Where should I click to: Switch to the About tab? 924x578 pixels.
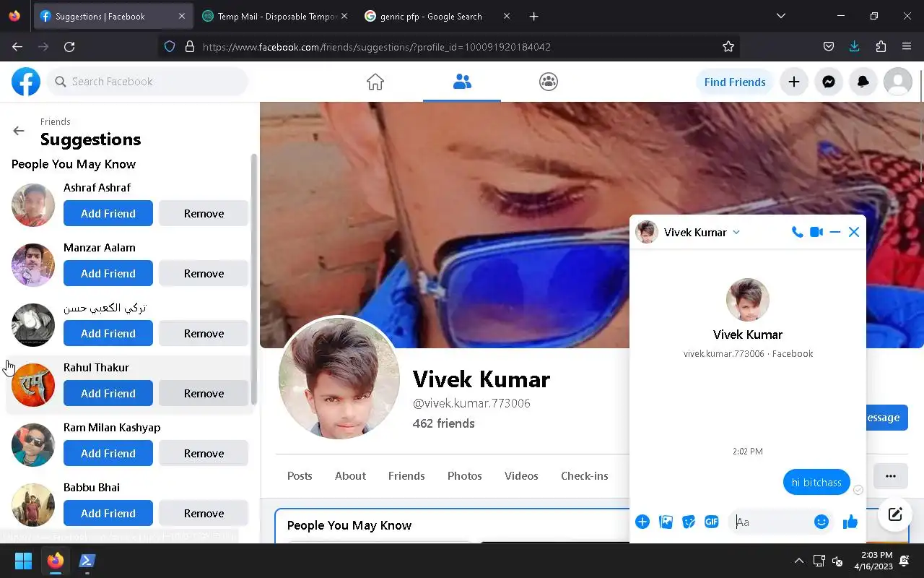point(350,475)
